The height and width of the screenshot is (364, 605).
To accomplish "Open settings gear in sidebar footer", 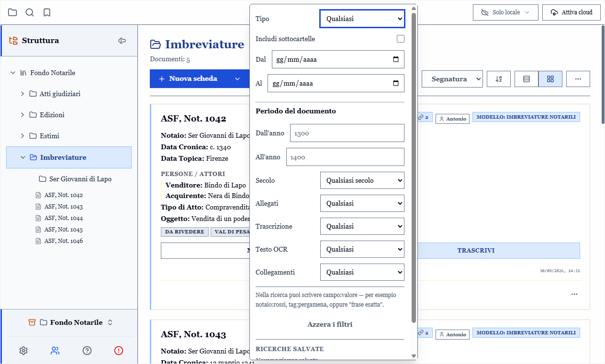I will click(x=23, y=351).
